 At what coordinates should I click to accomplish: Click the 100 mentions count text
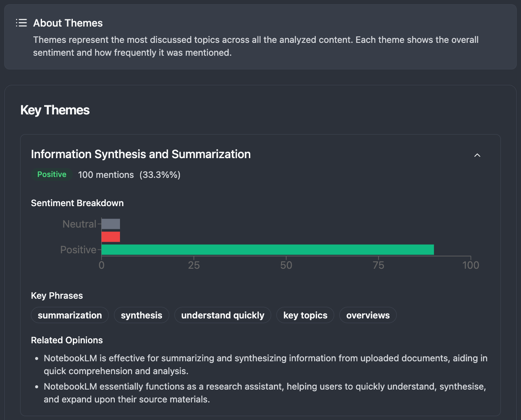(x=106, y=174)
